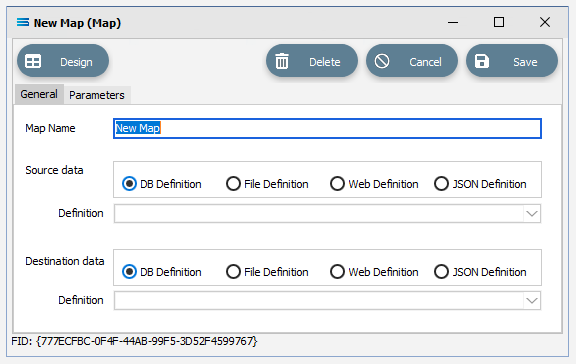Screen dimensions: 576x364
Task: Select the General tab
Action: point(39,94)
